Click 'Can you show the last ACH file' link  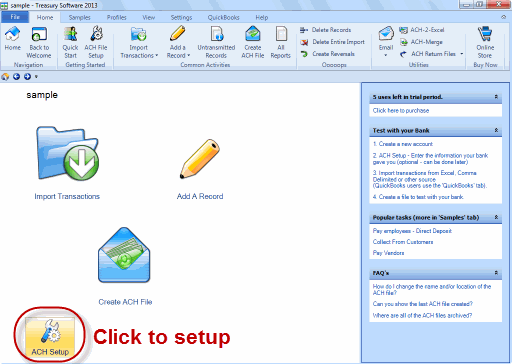(x=423, y=304)
